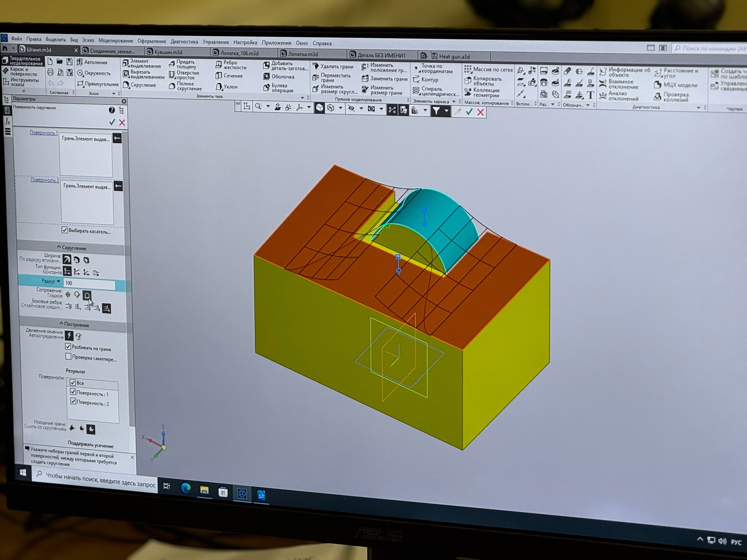The image size is (747, 560).
Task: Toggle the Разбивать на грани checkbox
Action: coord(68,346)
